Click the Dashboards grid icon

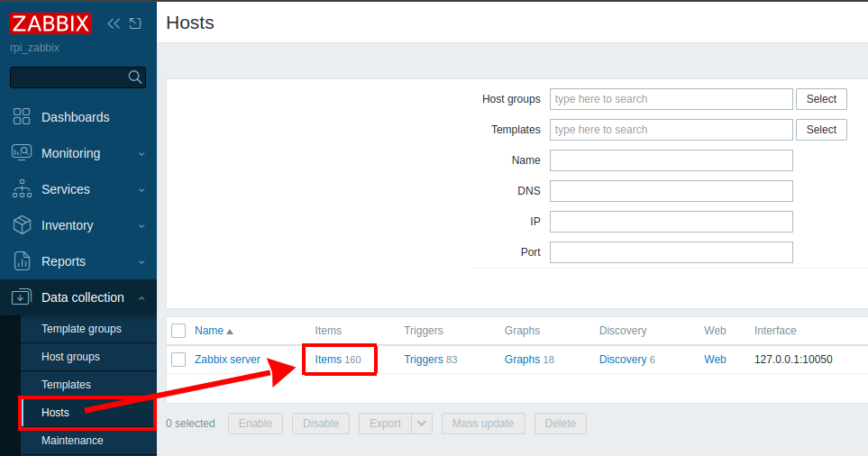pos(22,117)
